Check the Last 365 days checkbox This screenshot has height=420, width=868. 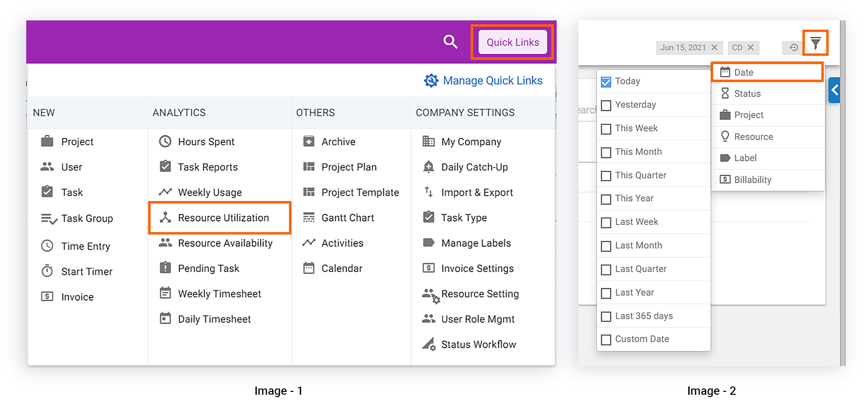click(x=606, y=317)
